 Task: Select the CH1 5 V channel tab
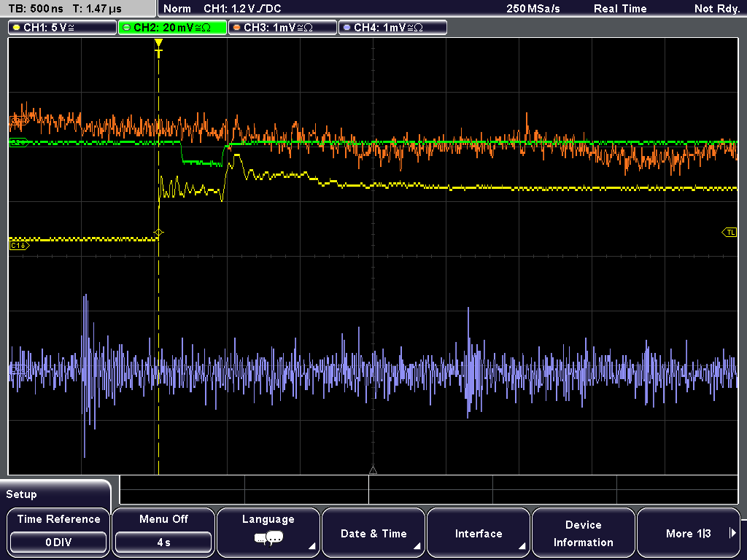coord(63,28)
